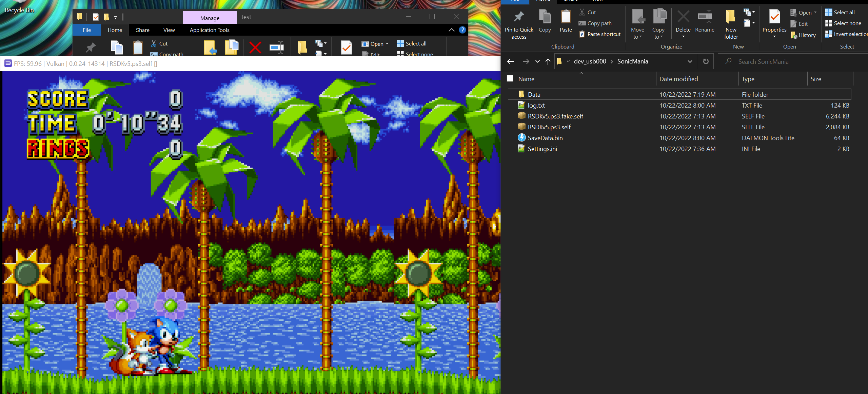Switch to View tab in test window
The width and height of the screenshot is (868, 394).
point(169,30)
